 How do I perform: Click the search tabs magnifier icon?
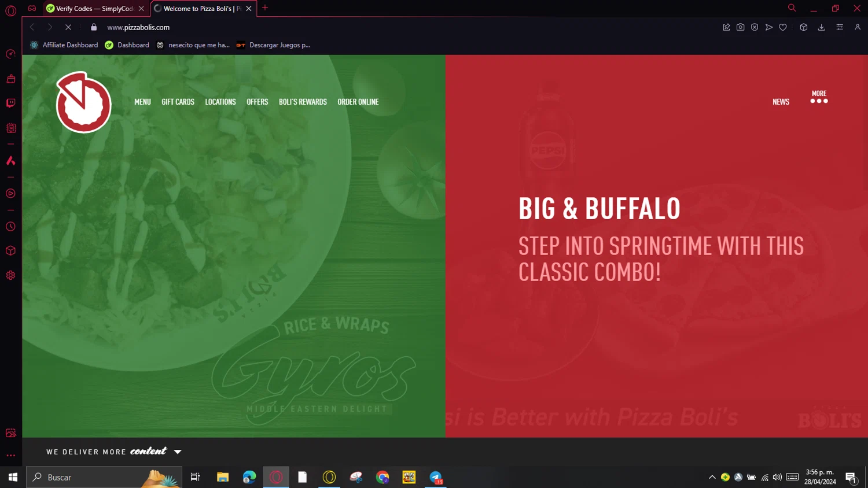[x=792, y=8]
